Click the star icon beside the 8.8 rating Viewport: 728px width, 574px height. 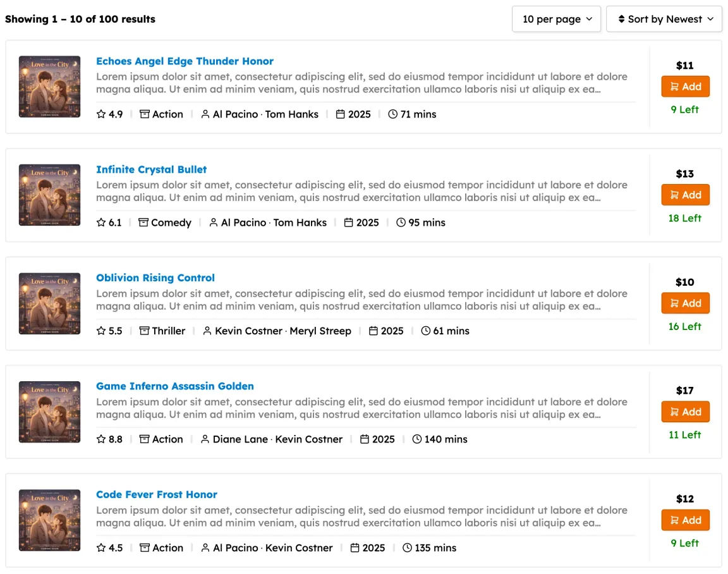(101, 439)
